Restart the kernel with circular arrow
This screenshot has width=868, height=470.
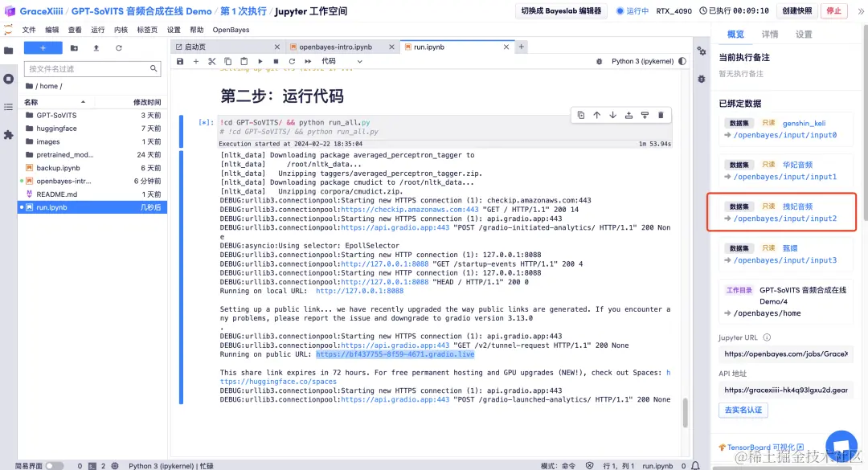(292, 61)
